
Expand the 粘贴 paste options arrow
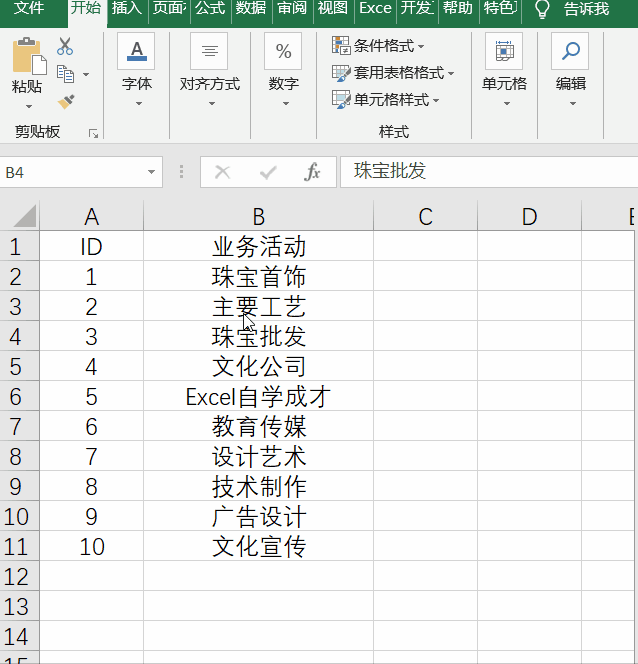coord(29,106)
